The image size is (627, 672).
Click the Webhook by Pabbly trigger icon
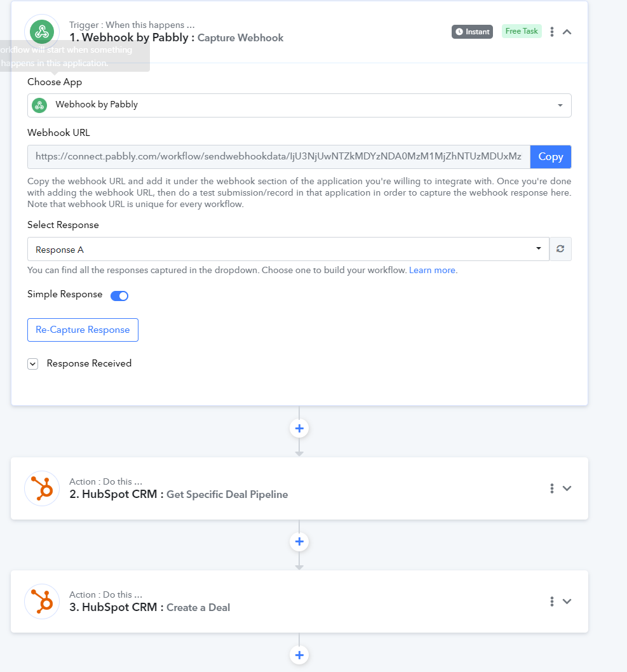(x=42, y=32)
